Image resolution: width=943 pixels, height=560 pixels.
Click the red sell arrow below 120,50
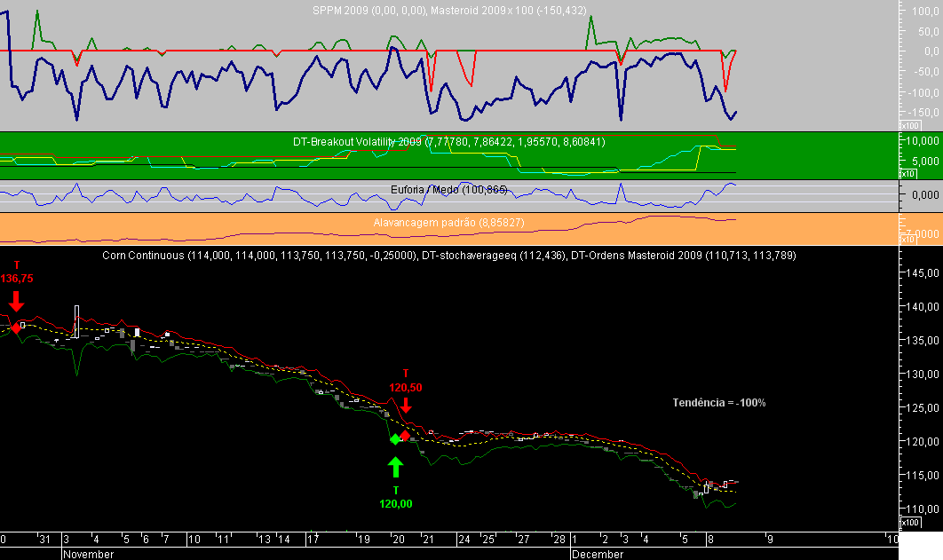coord(406,405)
